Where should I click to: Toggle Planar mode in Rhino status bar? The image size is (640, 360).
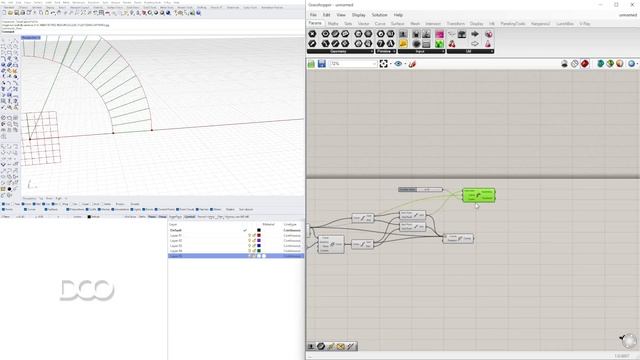(152, 217)
